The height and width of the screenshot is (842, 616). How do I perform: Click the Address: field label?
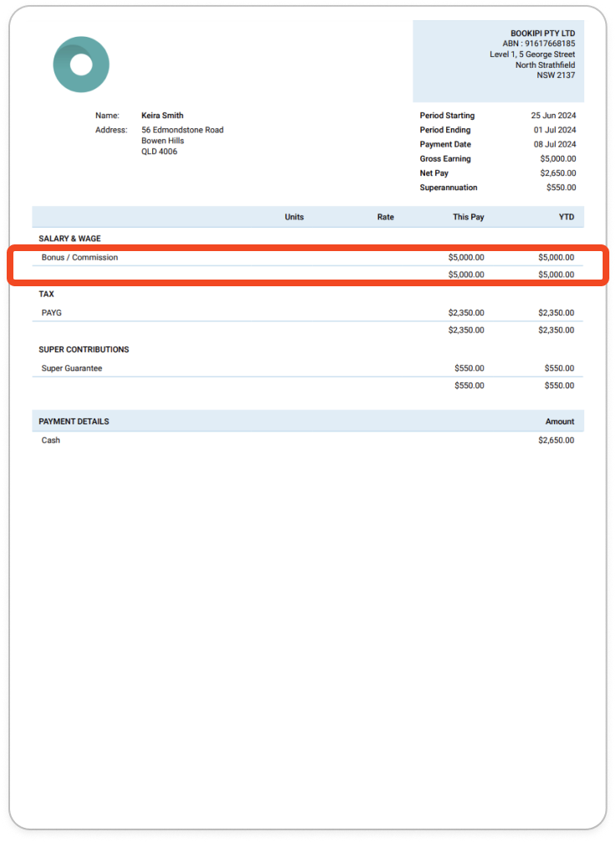coord(111,130)
